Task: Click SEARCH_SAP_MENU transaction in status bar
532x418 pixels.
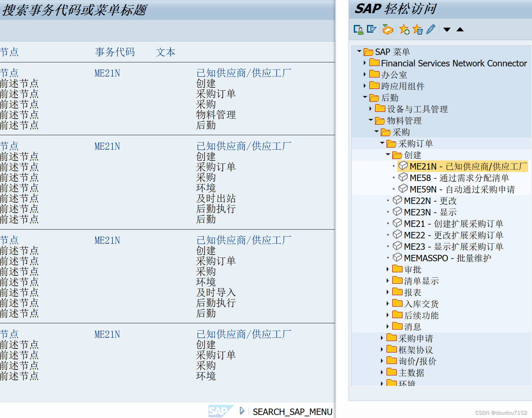Action: (292, 412)
